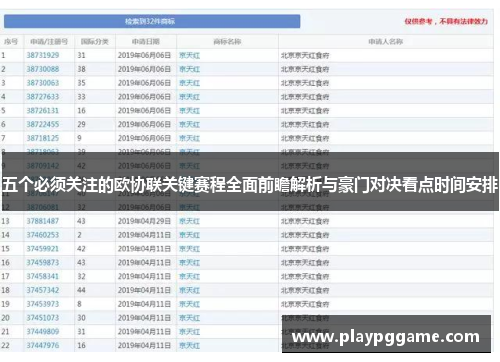Open 京天红 trademark link in row 16
The height and width of the screenshot is (362, 500).
[189, 263]
